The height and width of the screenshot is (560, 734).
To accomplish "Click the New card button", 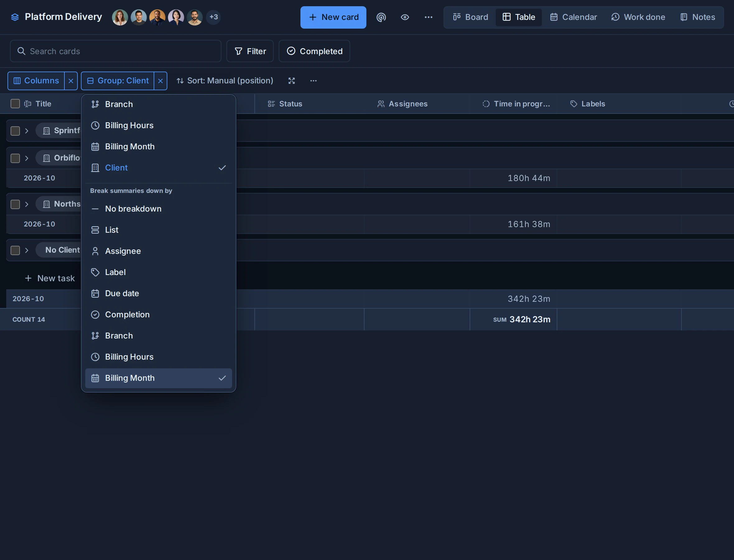I will [x=333, y=17].
